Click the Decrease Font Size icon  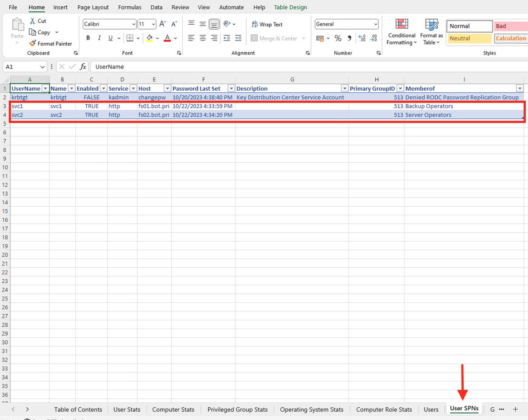174,24
